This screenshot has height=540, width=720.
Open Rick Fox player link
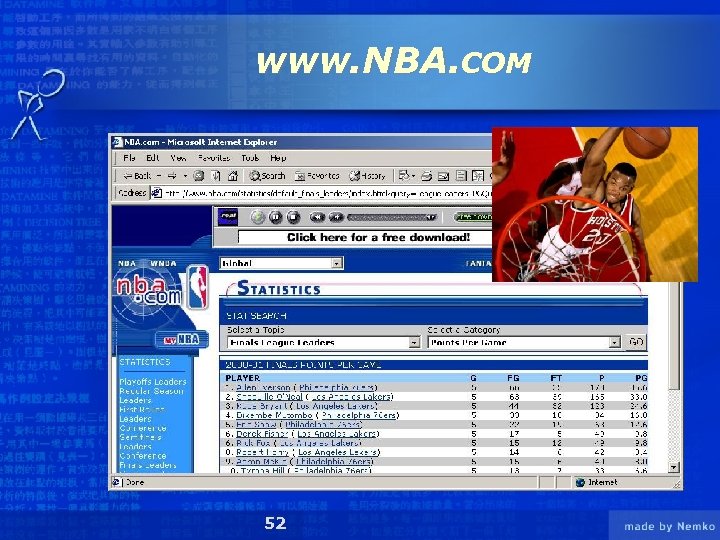[x=254, y=443]
